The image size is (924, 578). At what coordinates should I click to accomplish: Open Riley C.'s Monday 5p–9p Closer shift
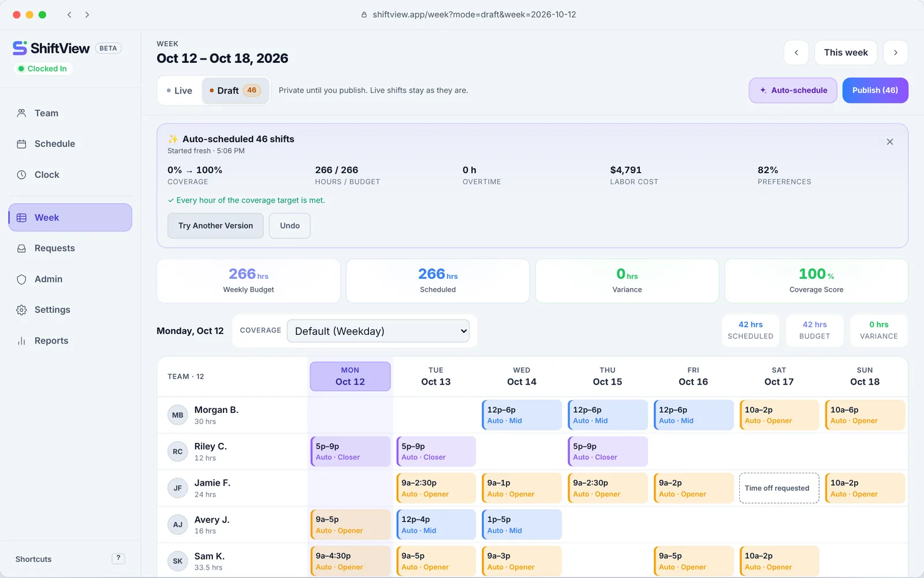[x=350, y=452]
